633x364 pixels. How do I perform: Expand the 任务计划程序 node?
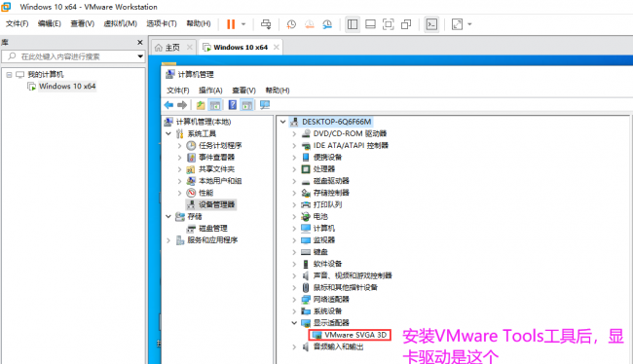pyautogui.click(x=179, y=146)
